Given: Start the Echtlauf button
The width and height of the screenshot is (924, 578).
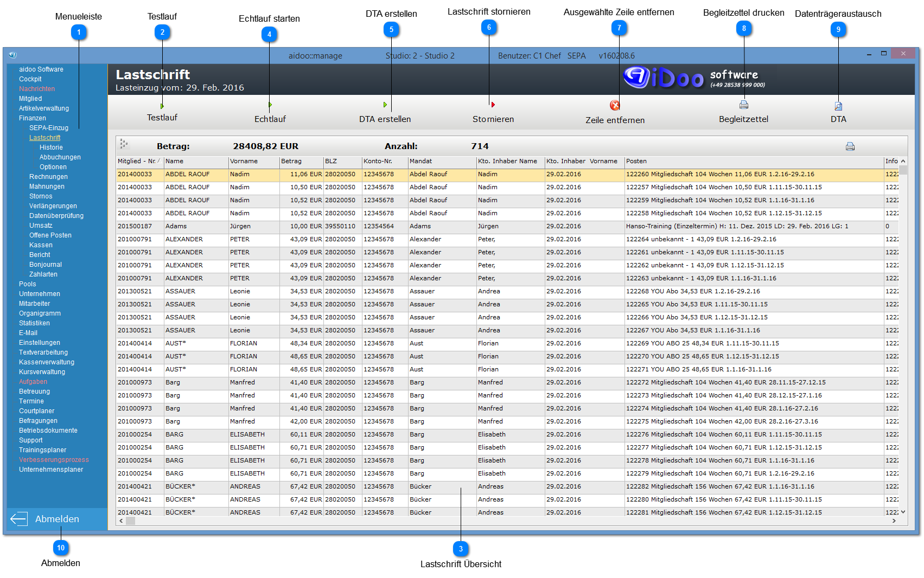Looking at the screenshot, I should (x=270, y=113).
